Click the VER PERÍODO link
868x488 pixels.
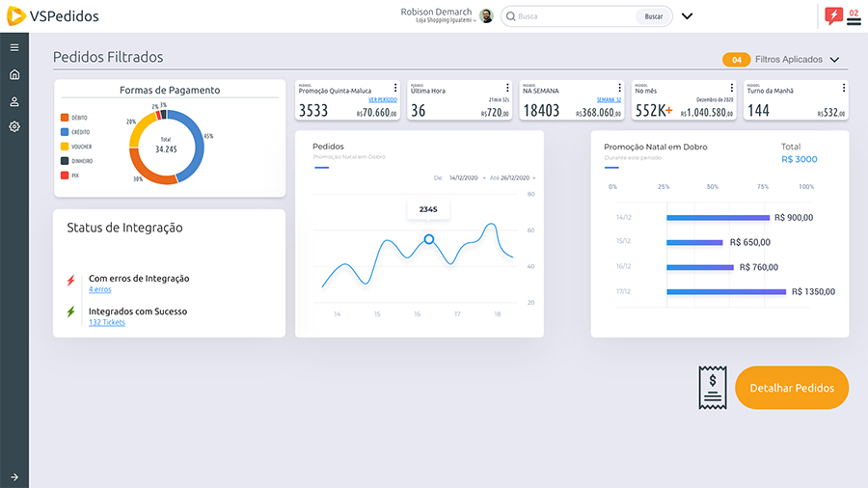(382, 100)
